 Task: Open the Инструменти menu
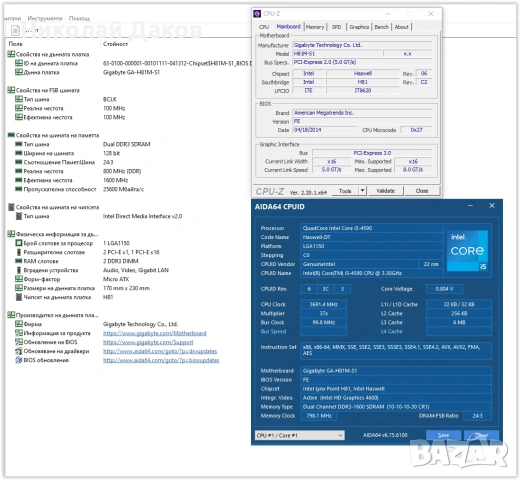tap(45, 18)
